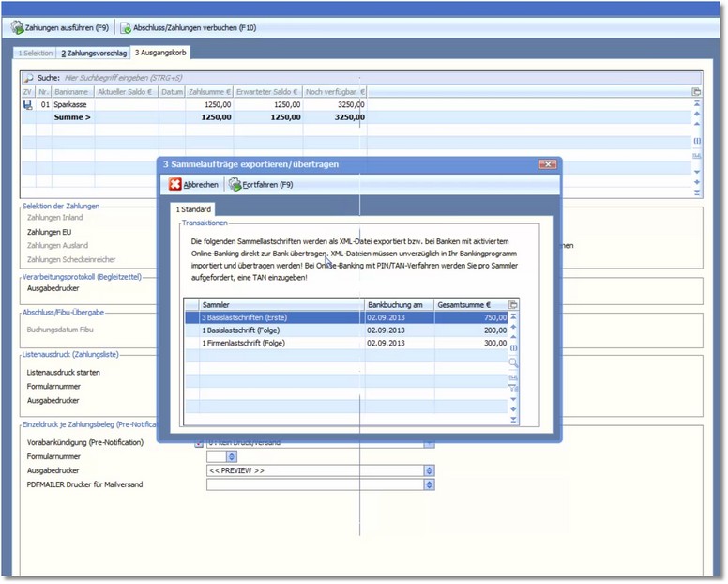Jump to first row arrow in Sammler table

(x=513, y=317)
